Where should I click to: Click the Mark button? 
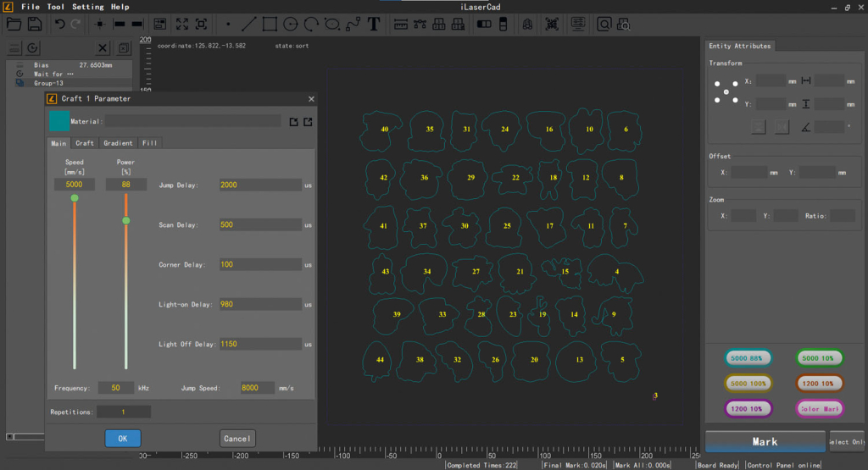(x=765, y=442)
